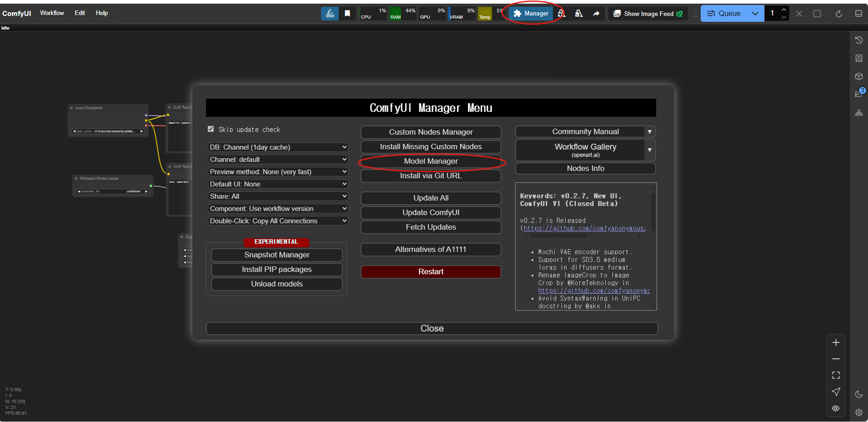Click the Queue run button
868x422 pixels.
[724, 14]
